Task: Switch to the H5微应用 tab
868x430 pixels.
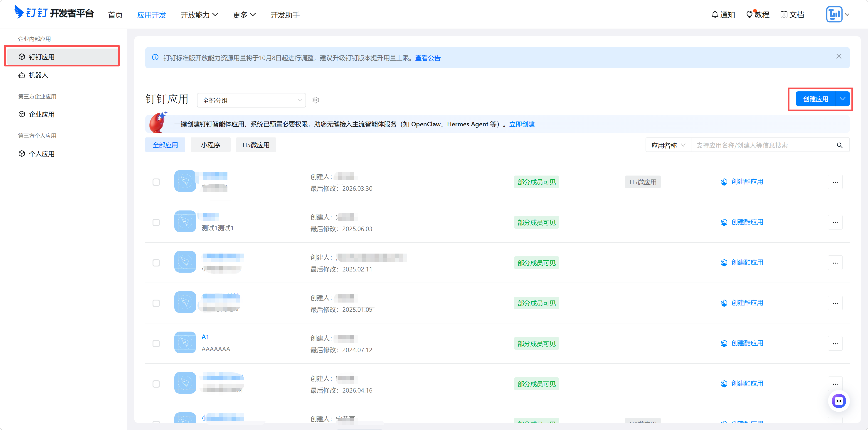Action: [x=256, y=145]
